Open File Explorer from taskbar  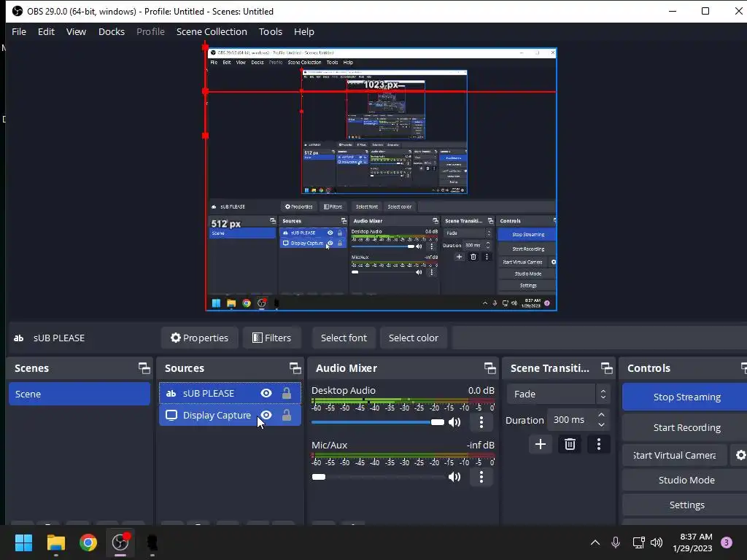(56, 542)
